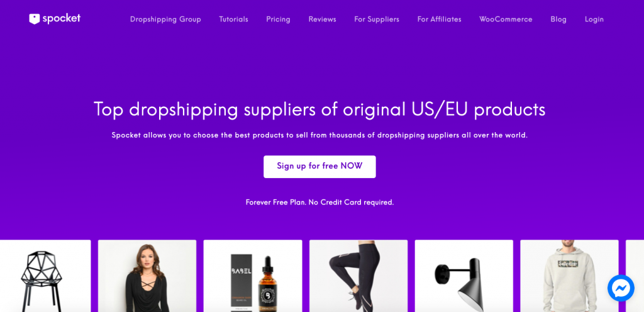Open Dropshipping Group page
The image size is (644, 312).
(165, 19)
